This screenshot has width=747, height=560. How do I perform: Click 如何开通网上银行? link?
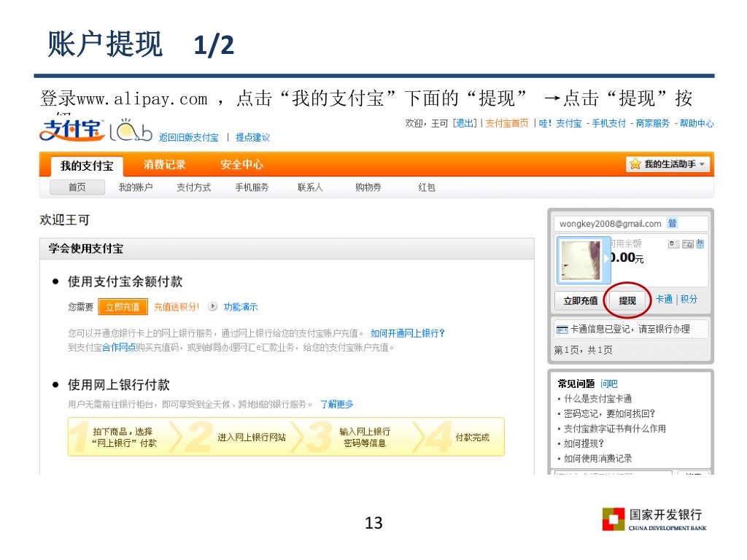pos(407,333)
